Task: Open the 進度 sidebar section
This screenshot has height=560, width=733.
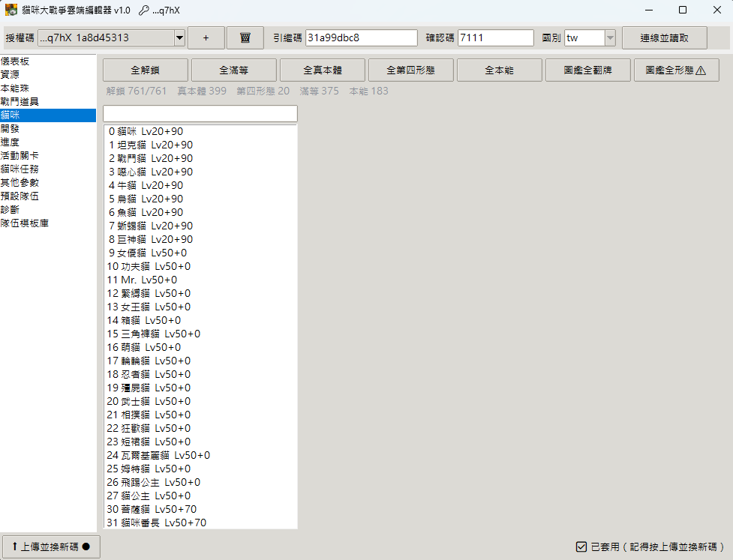Action: (48, 142)
